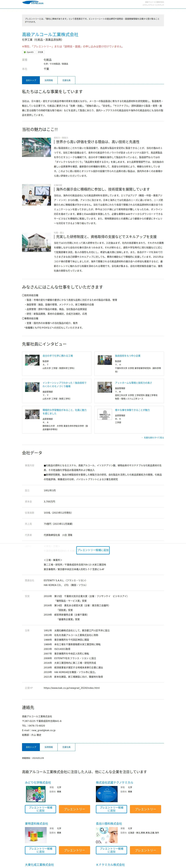This screenshot has width=186, height=868.
Task: Click orange プレエントリー for 武蔵テクノケミカル
Action: [x=145, y=809]
